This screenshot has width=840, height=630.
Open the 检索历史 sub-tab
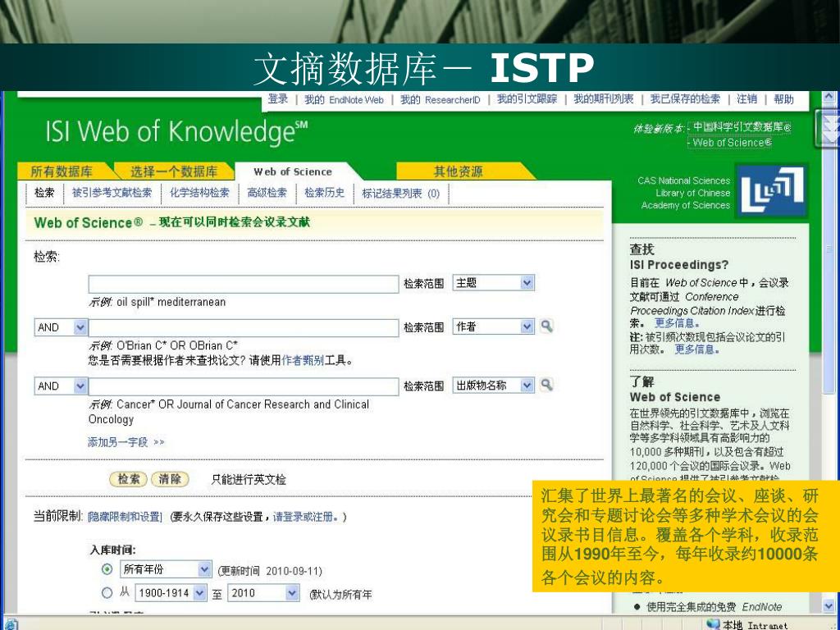coord(324,192)
